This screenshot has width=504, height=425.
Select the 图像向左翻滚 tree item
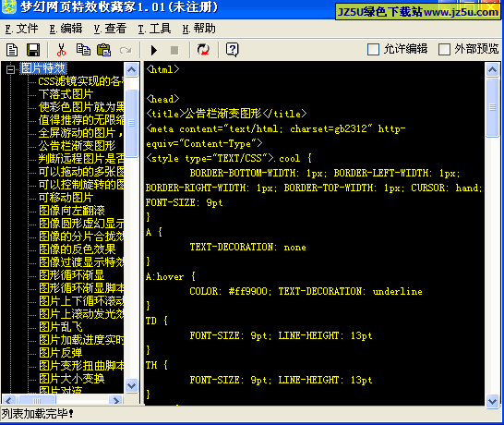pos(72,211)
